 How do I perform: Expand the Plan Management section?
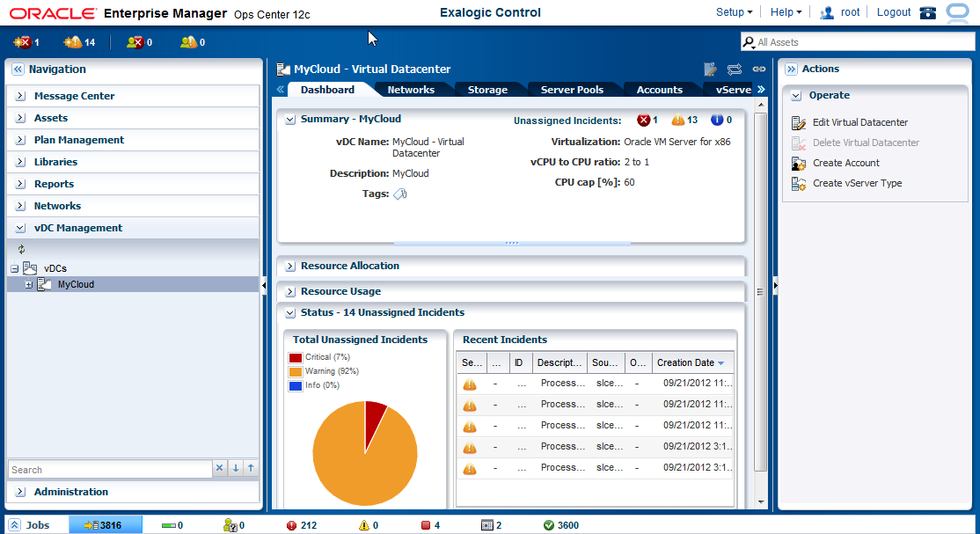click(20, 140)
